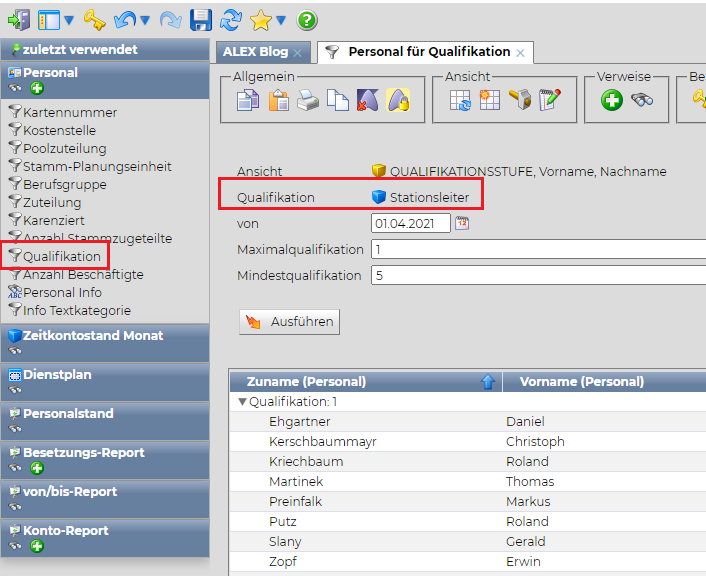Click the clipboard paste icon in Allgemein
This screenshot has height=576, width=706.
(x=277, y=100)
